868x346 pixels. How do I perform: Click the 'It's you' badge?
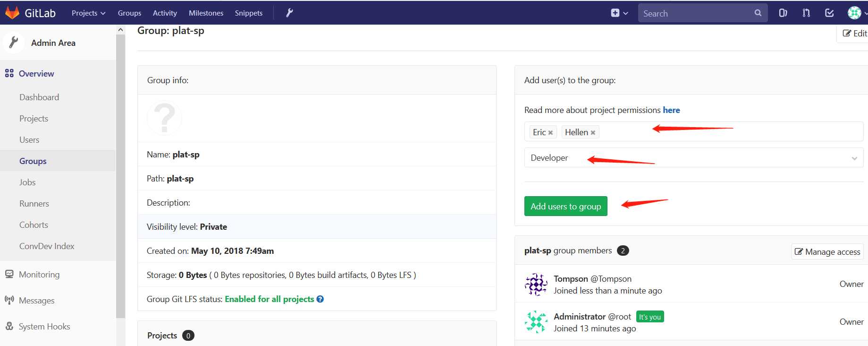[650, 317]
